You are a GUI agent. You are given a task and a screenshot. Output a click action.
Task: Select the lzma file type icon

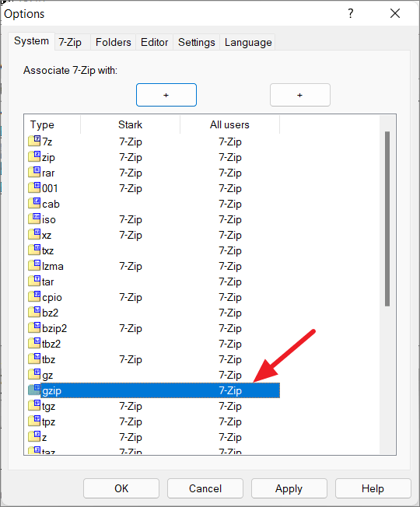click(x=34, y=265)
